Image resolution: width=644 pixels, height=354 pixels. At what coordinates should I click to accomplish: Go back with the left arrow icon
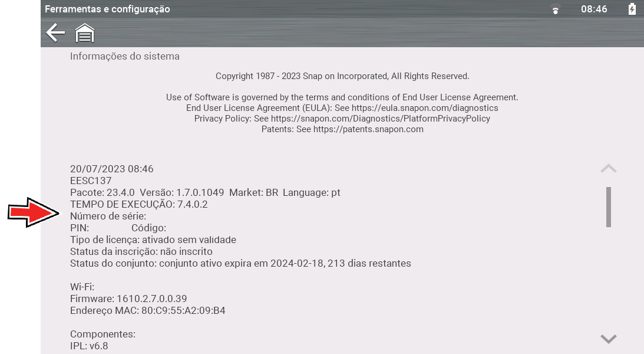(55, 33)
